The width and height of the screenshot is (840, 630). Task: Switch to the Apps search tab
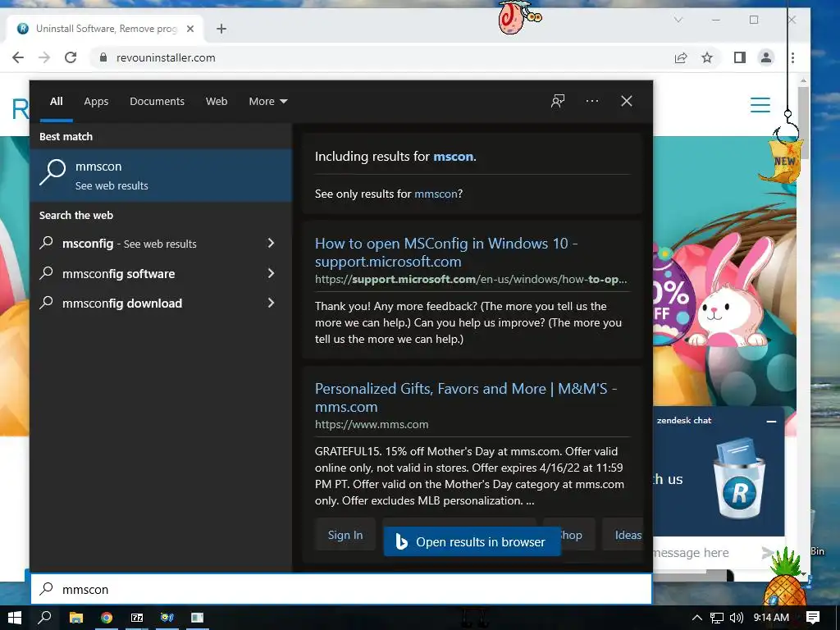(x=96, y=101)
